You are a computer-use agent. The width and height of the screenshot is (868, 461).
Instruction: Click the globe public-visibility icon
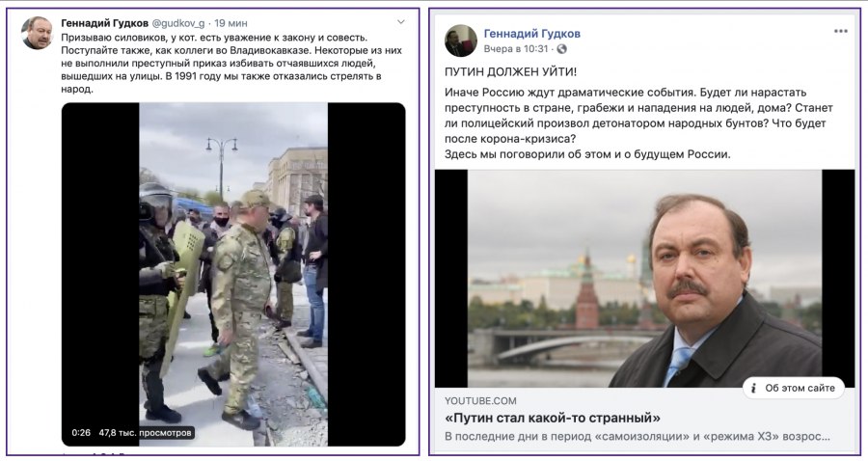[x=562, y=49]
